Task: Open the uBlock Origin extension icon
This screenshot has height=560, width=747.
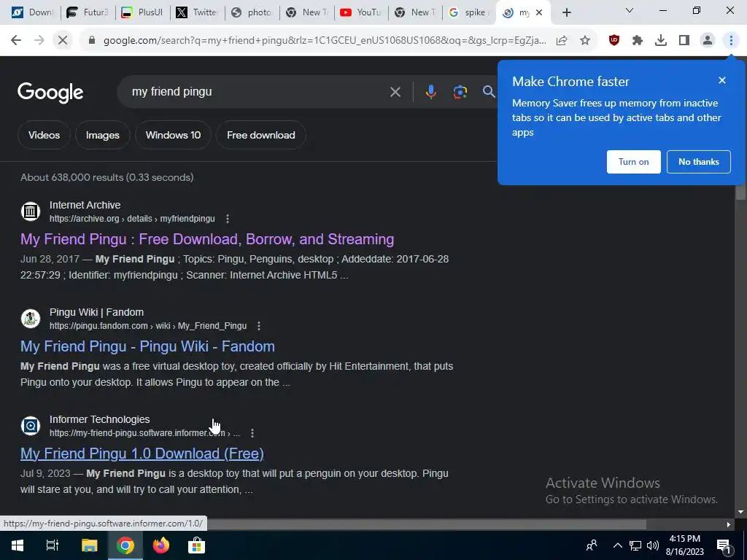Action: (x=614, y=41)
